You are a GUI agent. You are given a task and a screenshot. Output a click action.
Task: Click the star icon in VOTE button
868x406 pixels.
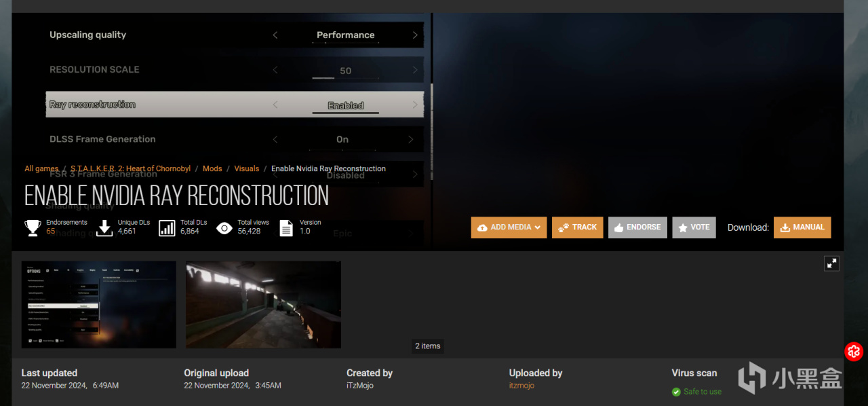click(683, 227)
